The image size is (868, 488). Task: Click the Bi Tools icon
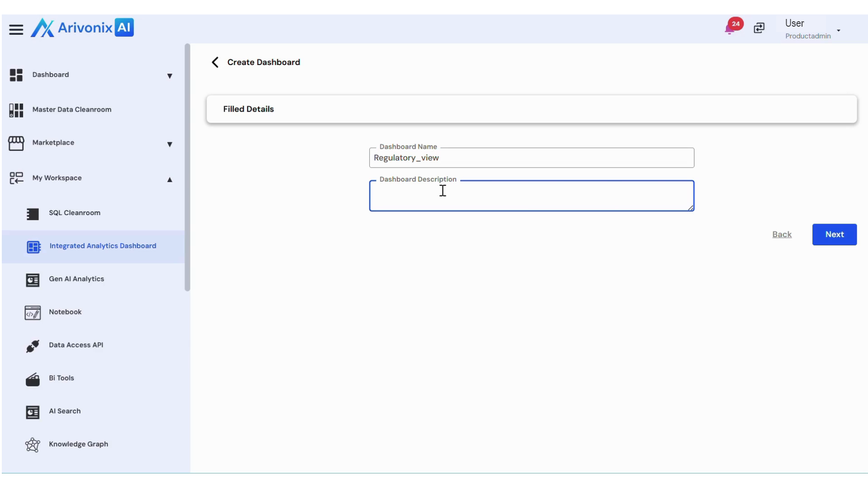coord(33,379)
